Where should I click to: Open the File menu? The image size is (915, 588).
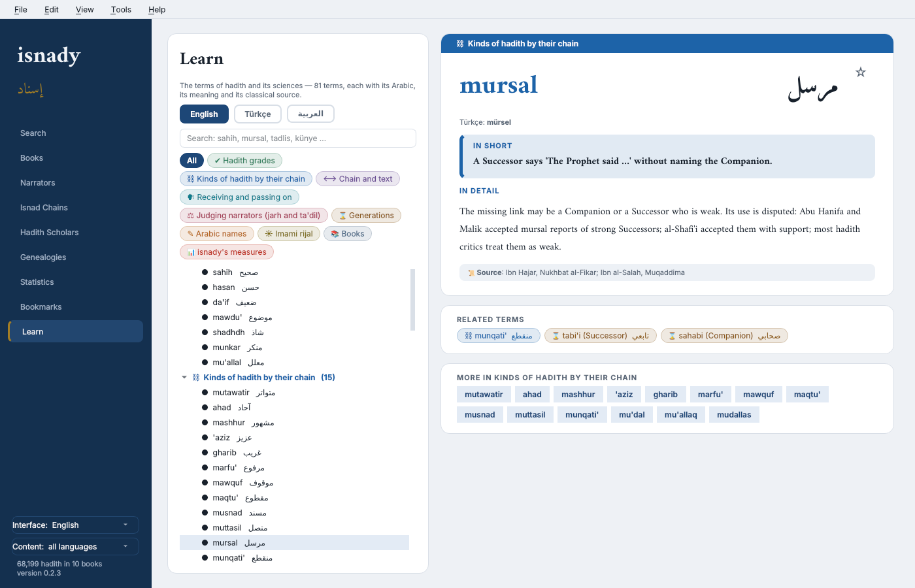coord(21,9)
